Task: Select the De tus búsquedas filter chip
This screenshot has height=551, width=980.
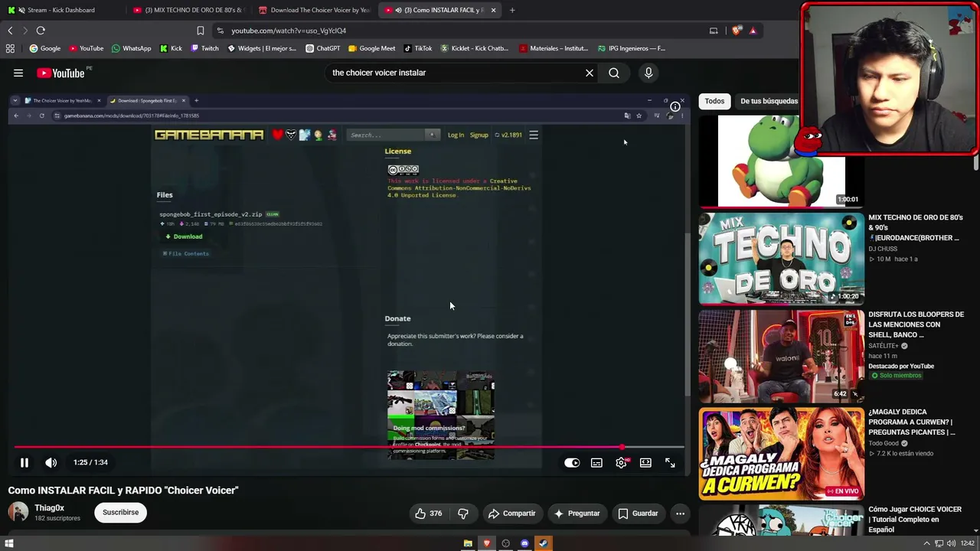Action: click(x=768, y=101)
